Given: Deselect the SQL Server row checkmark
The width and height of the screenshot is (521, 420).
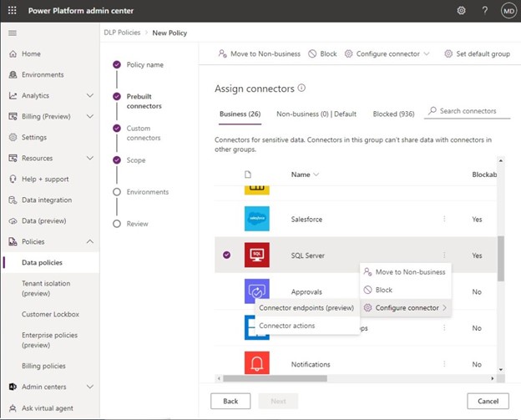Looking at the screenshot, I should click(227, 256).
